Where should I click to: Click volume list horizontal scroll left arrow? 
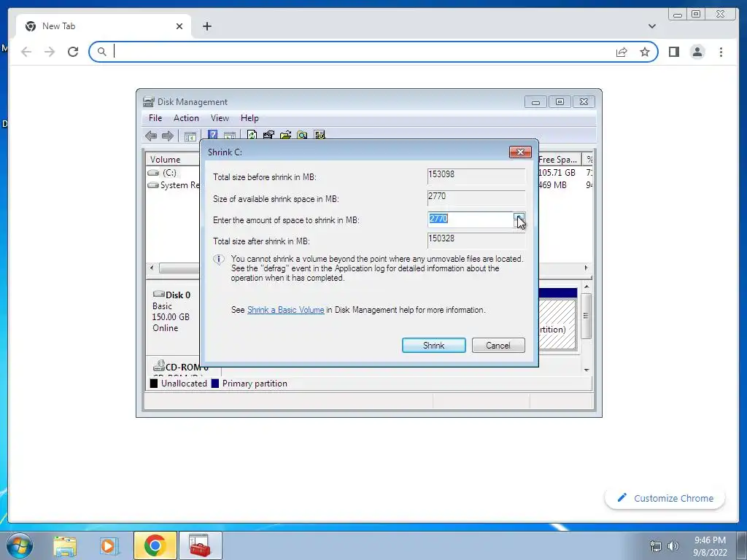pyautogui.click(x=152, y=268)
